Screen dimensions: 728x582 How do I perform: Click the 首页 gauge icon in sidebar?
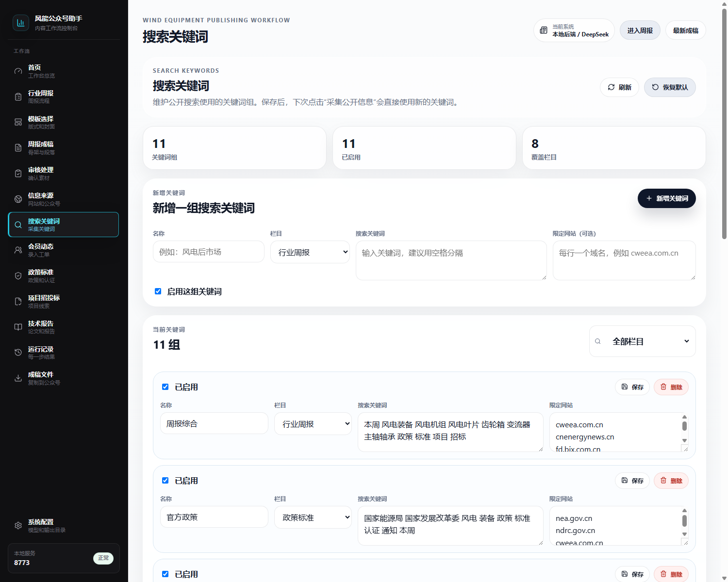(x=18, y=71)
